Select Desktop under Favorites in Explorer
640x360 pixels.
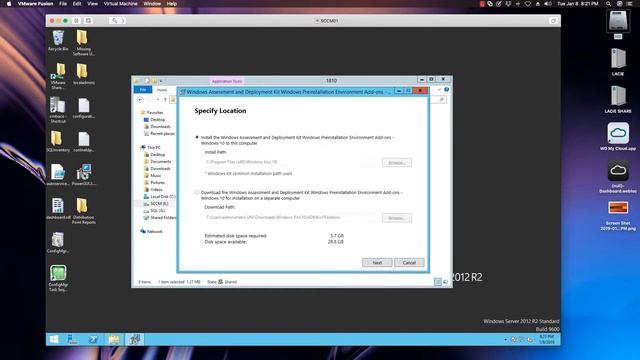[x=154, y=120]
